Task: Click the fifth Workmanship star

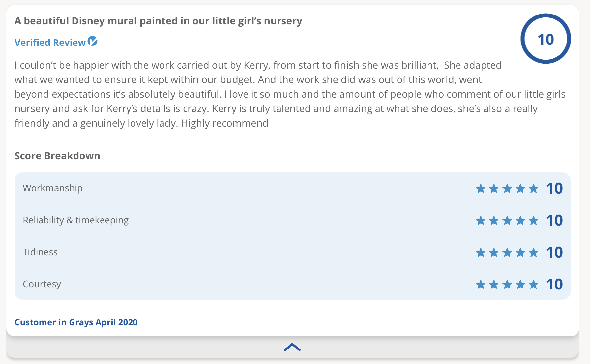Action: coord(533,189)
